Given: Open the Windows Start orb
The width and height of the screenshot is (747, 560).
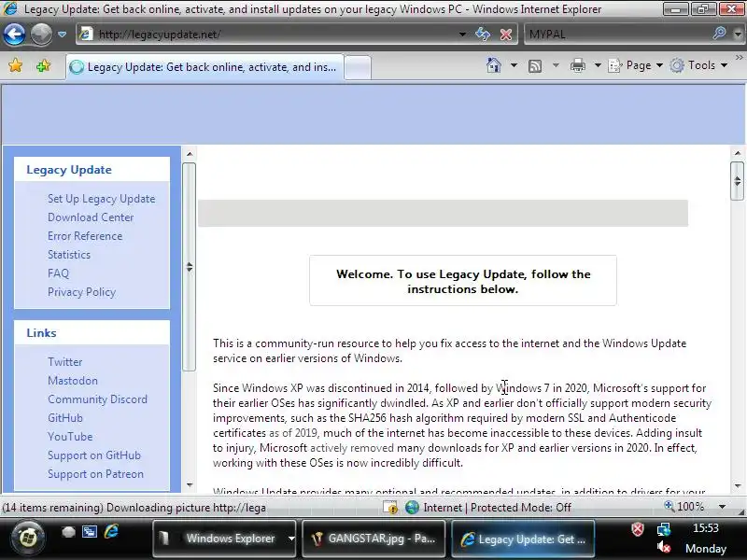Looking at the screenshot, I should tap(28, 539).
